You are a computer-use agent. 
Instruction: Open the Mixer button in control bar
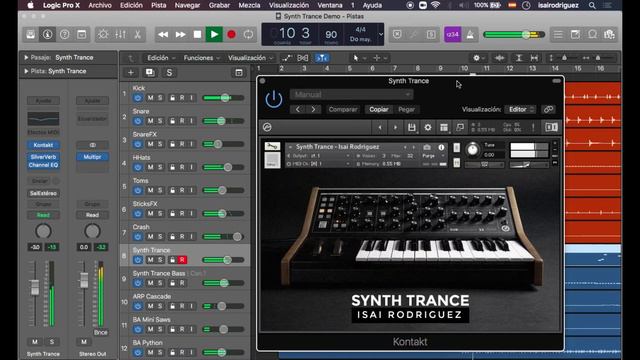click(x=120, y=35)
